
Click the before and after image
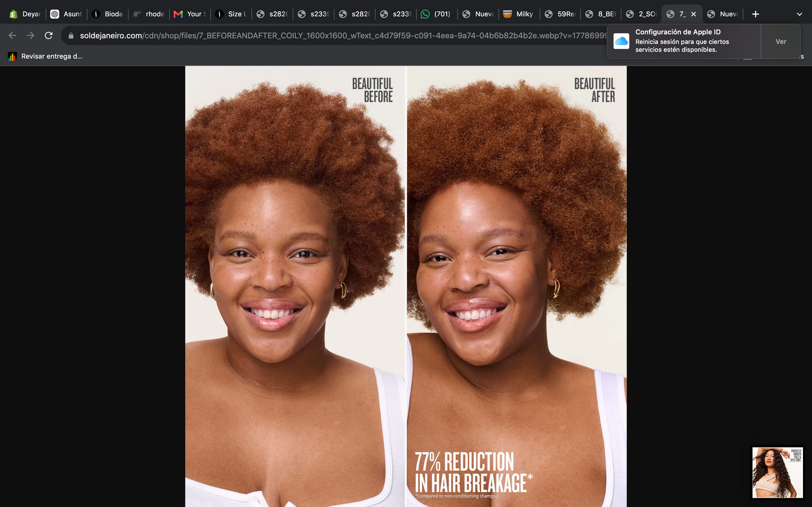coord(406,286)
